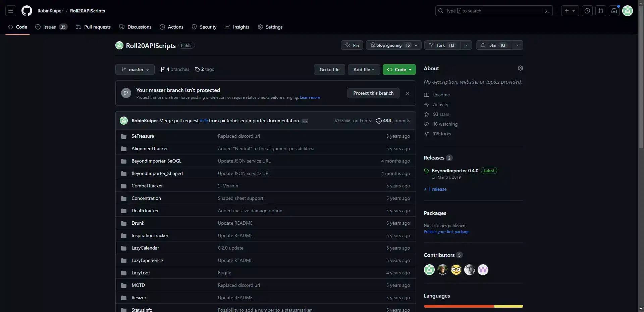The width and height of the screenshot is (644, 312).
Task: Pin the Roll20APIScripts repository
Action: tap(352, 45)
